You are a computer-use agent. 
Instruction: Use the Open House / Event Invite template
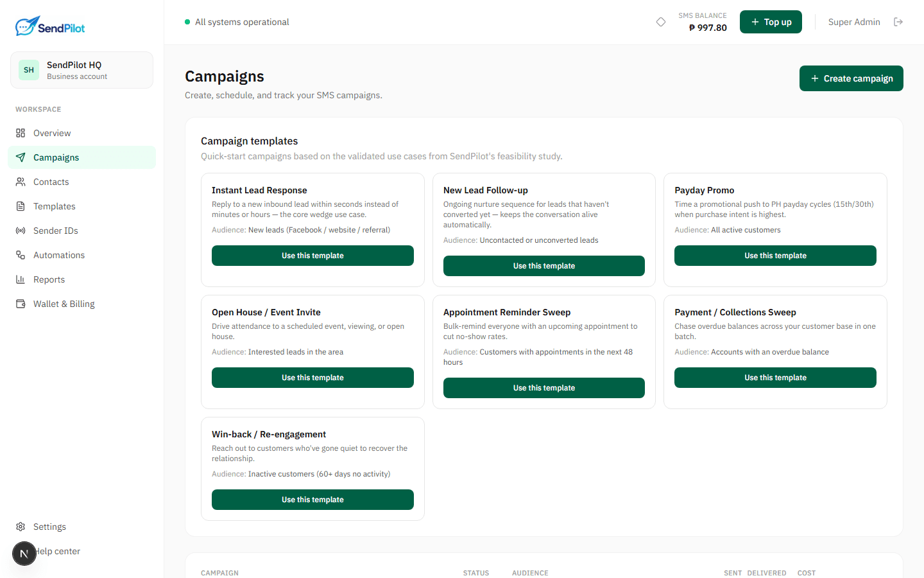312,378
